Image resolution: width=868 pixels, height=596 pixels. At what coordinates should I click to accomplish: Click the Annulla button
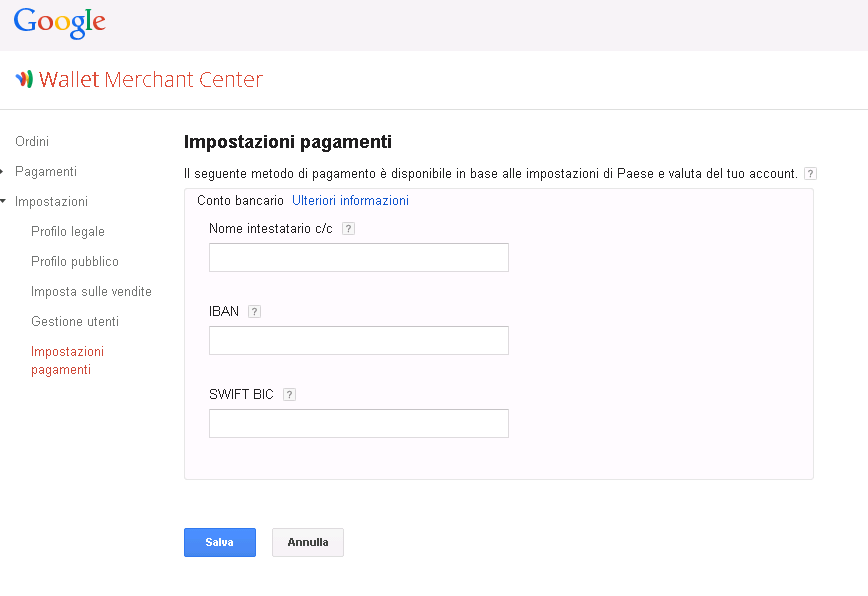click(308, 542)
